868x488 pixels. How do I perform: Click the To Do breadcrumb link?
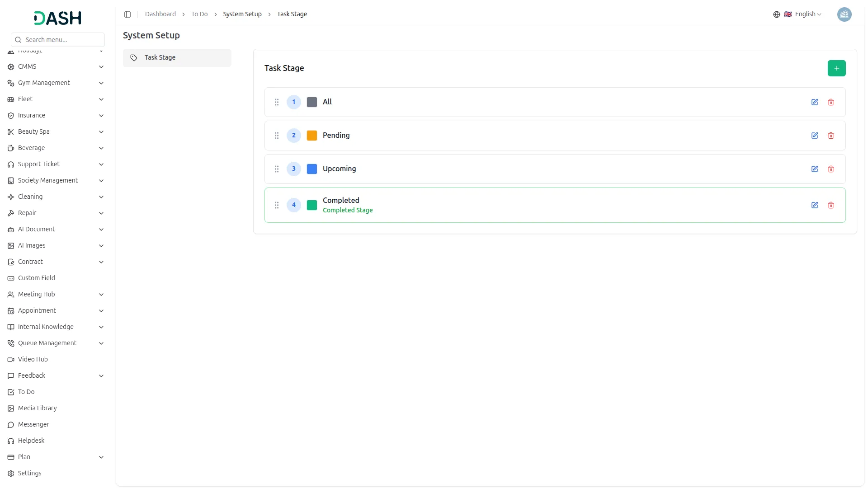pyautogui.click(x=199, y=14)
